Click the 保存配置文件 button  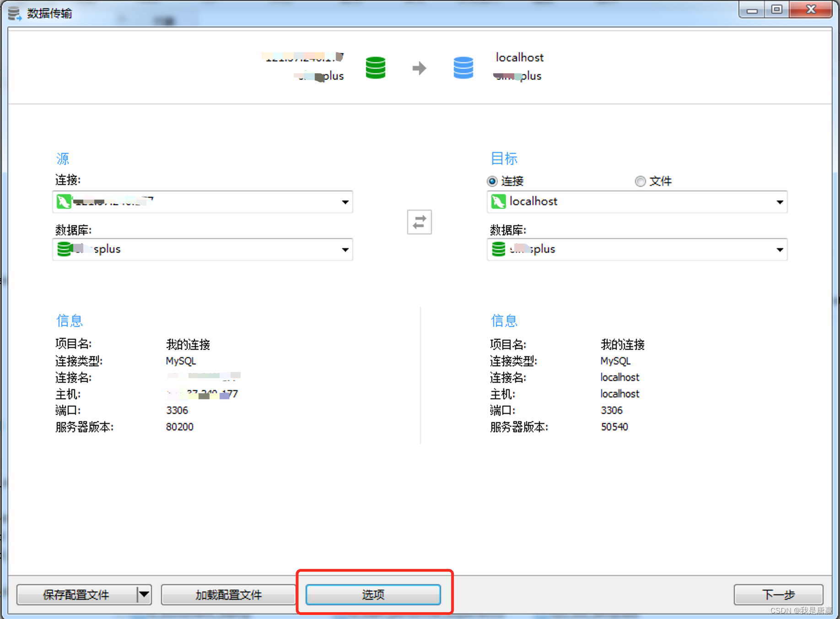[x=76, y=595]
